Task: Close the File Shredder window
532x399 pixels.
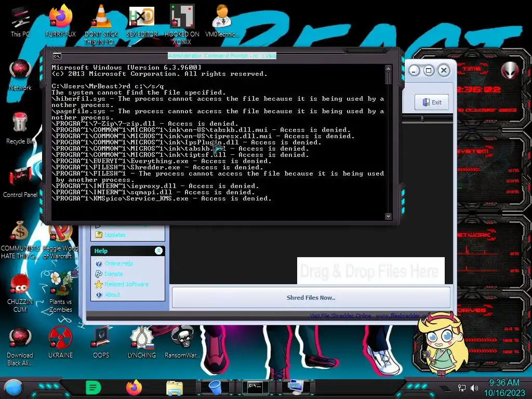Action: click(444, 71)
